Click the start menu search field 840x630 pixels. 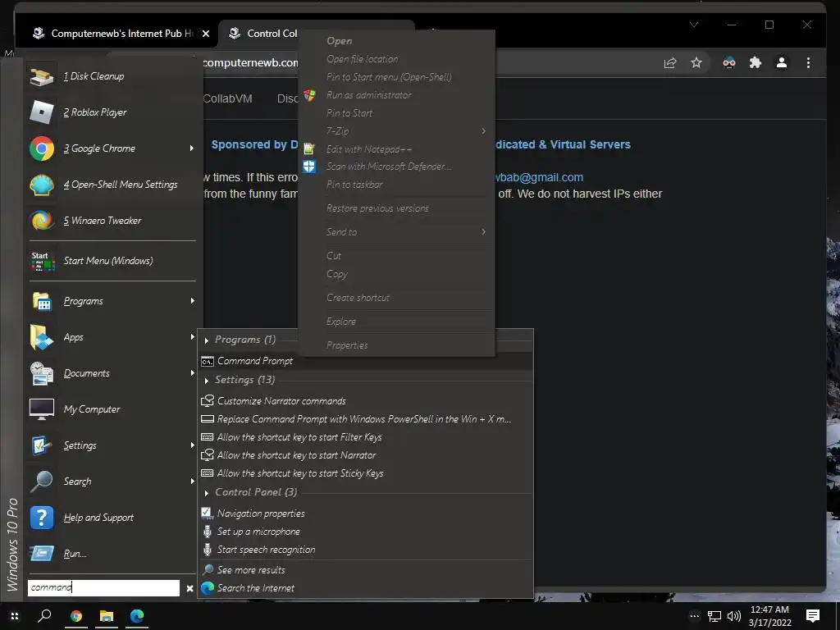[103, 587]
